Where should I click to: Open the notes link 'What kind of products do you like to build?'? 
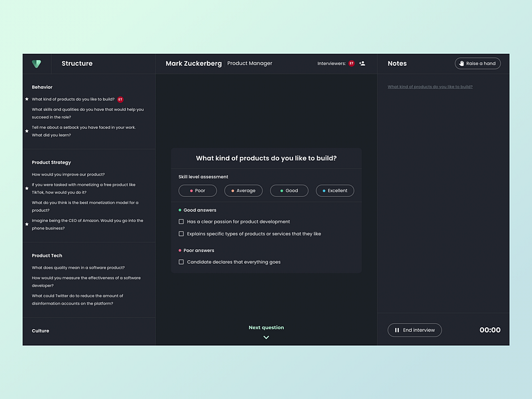coord(430,87)
